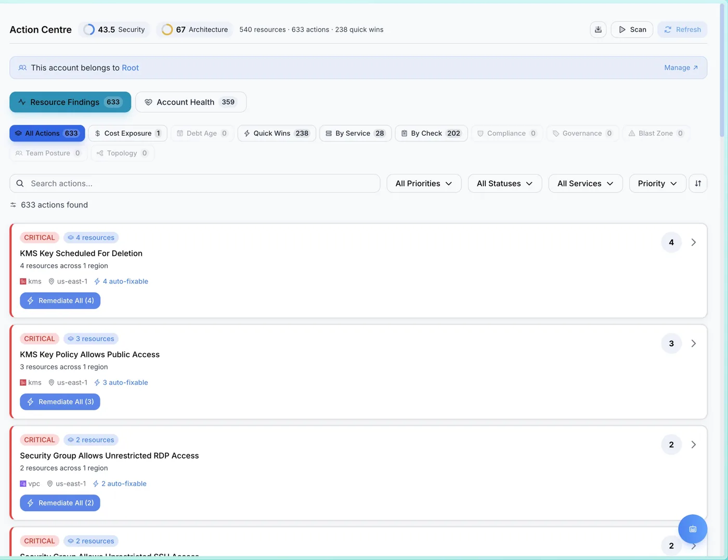Image resolution: width=728 pixels, height=560 pixels.
Task: Click Remediate All (2) button
Action: pos(60,503)
